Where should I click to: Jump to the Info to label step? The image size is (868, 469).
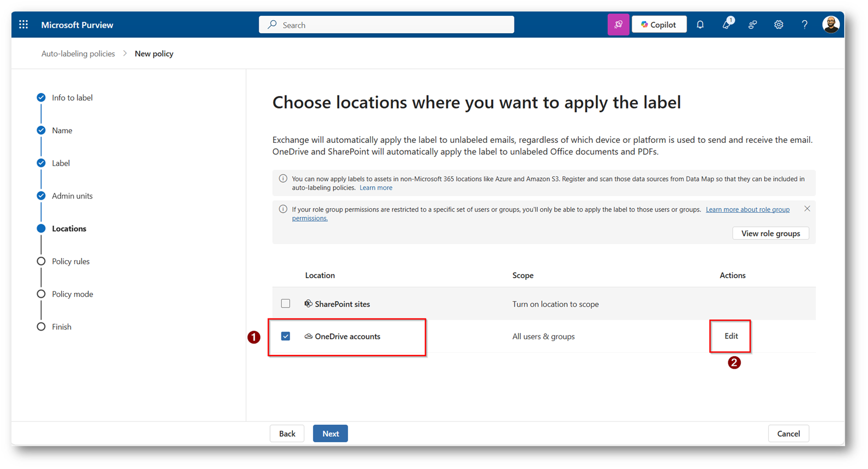pyautogui.click(x=72, y=98)
